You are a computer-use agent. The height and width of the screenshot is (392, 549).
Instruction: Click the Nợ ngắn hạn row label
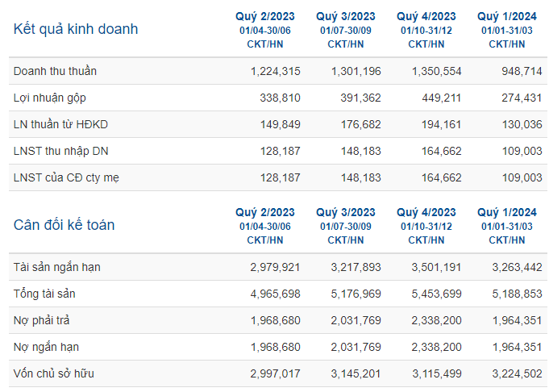[x=46, y=347]
